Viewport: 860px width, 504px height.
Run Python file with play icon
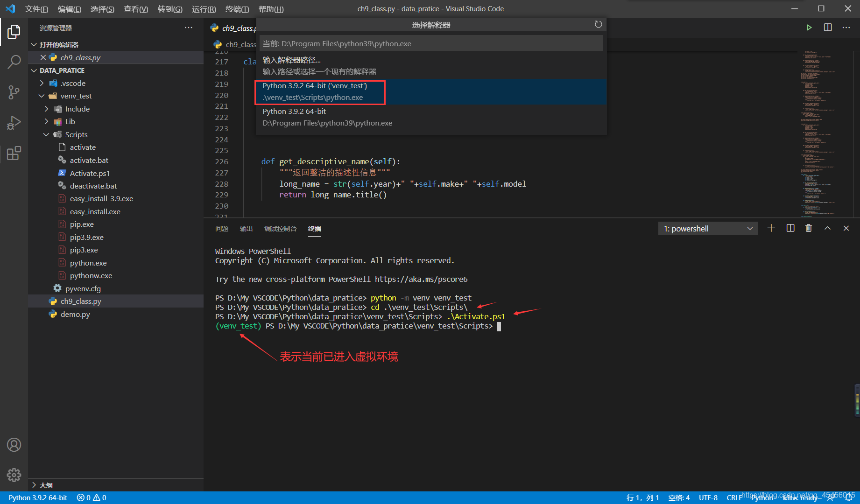point(809,28)
